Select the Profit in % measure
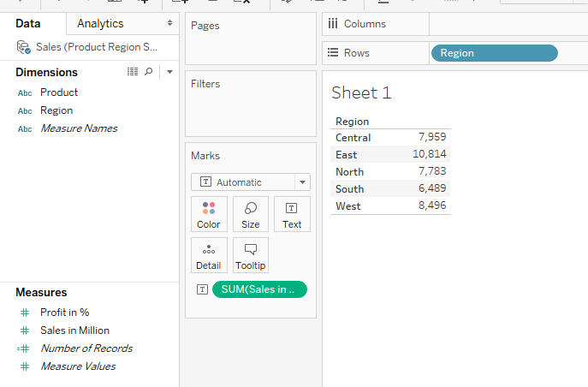Screen dimensions: 588x387 point(64,313)
